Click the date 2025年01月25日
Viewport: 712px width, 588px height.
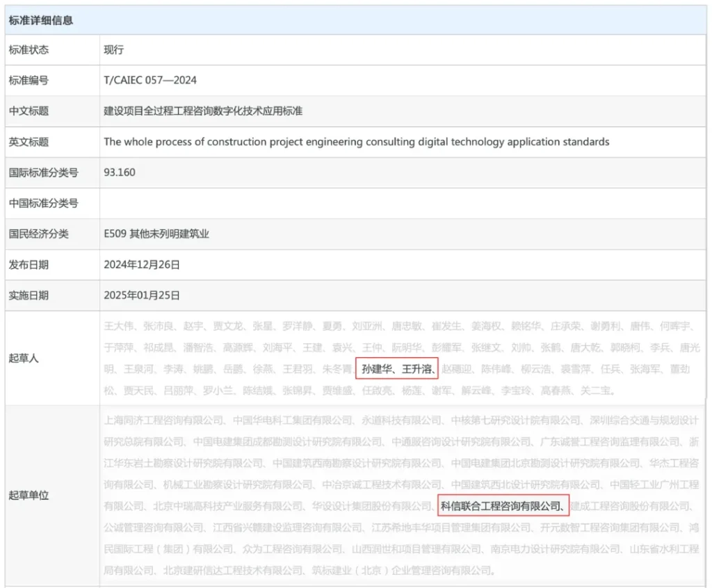(x=142, y=295)
